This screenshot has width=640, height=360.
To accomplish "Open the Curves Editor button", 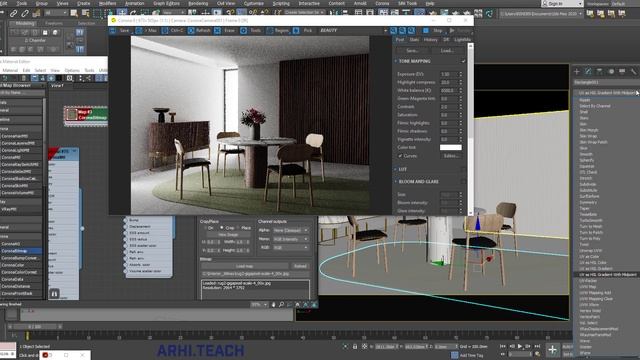I will click(x=451, y=156).
